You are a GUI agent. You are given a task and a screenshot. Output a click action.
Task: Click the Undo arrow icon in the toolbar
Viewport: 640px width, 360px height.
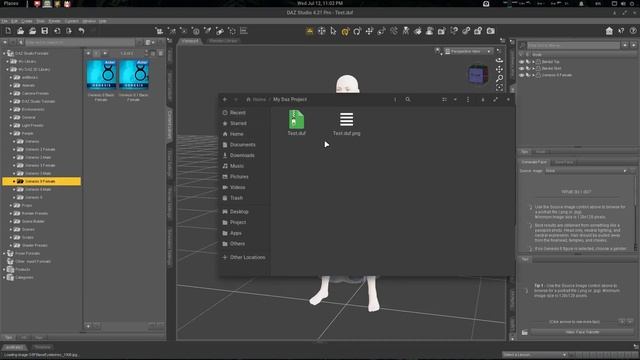tap(81, 31)
